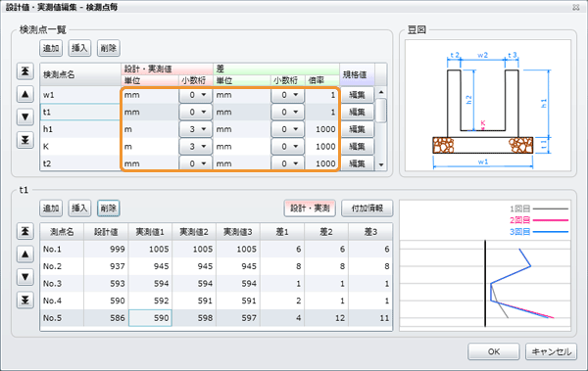Click 編集 for K 規格値
Screen dimensions: 588x371
point(357,147)
